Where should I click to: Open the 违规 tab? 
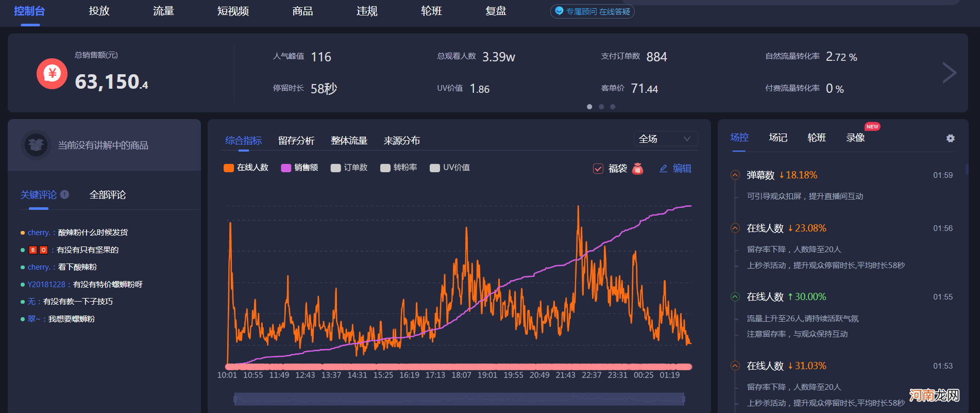(x=367, y=11)
